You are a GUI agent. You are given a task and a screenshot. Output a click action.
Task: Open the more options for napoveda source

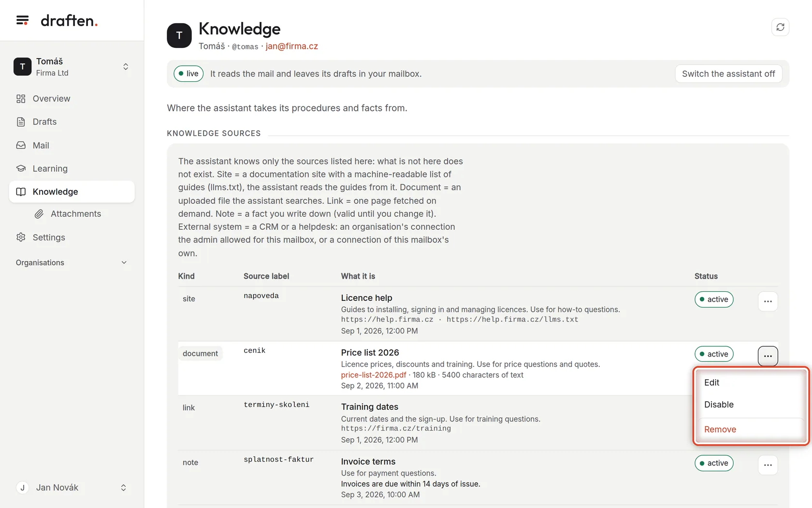point(768,301)
